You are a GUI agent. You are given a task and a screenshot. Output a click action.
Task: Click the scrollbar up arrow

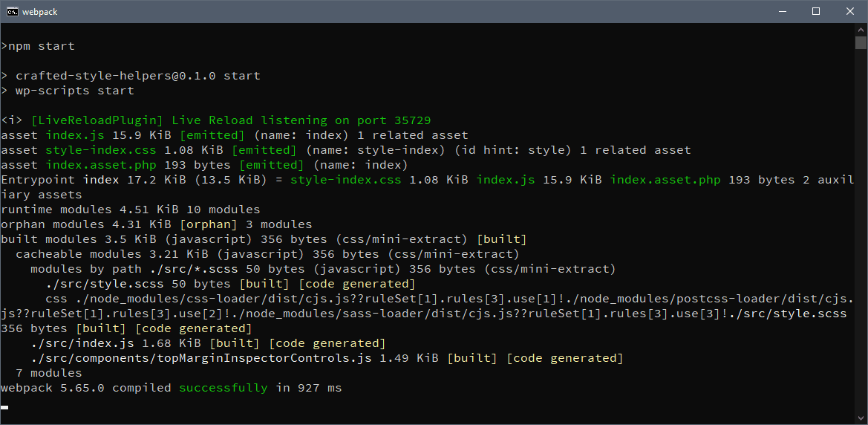[x=861, y=28]
